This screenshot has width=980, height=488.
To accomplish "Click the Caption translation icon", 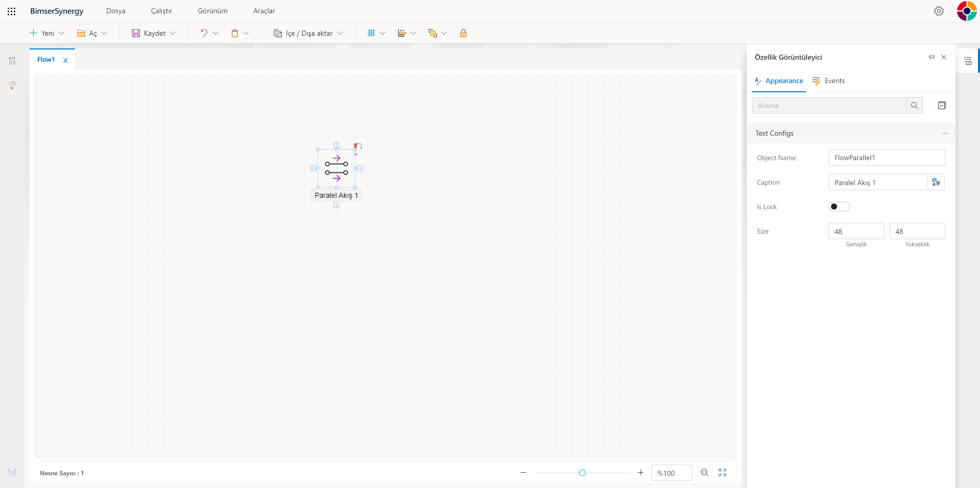I will point(936,183).
